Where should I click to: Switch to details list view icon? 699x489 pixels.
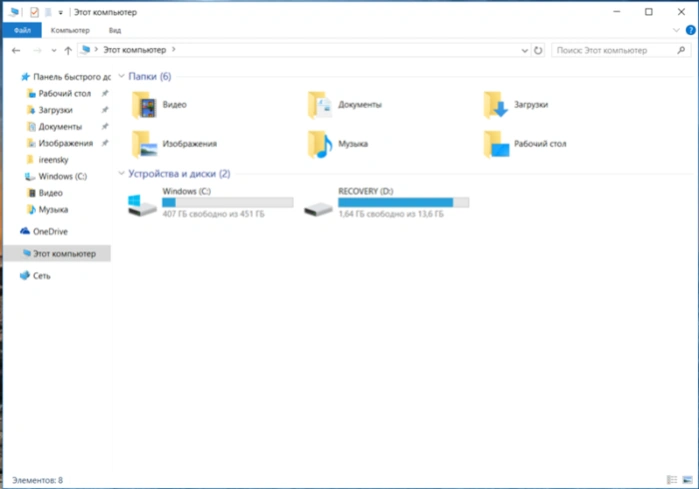(x=672, y=480)
